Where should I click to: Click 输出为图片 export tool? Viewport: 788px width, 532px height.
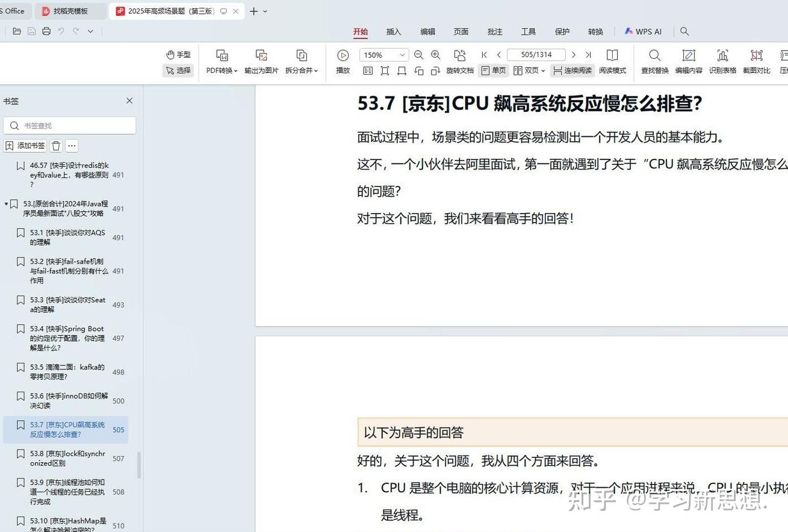click(261, 62)
